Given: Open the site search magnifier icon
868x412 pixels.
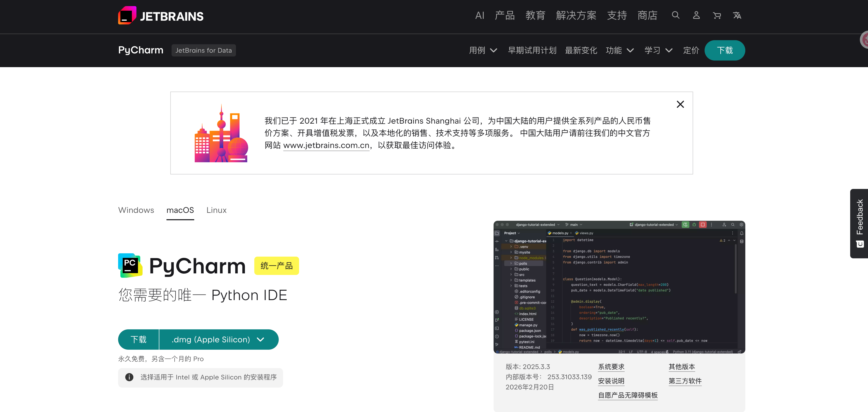Looking at the screenshot, I should click(675, 15).
